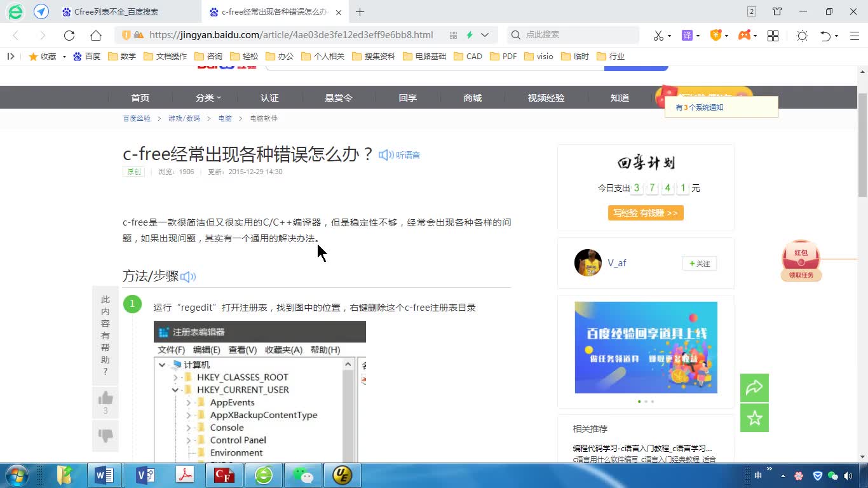Select the c-free经常出现各种错误 tab

[x=275, y=11]
